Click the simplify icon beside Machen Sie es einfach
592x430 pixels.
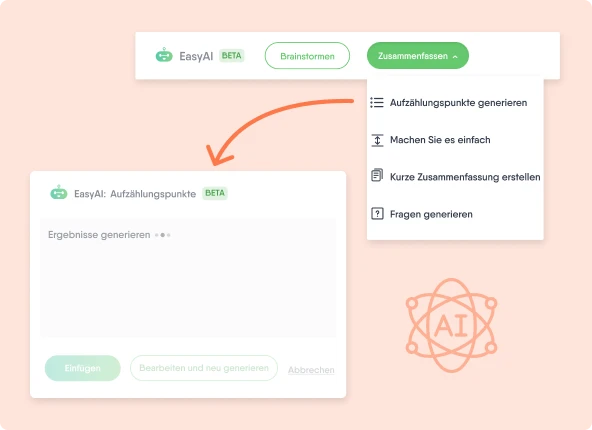tap(377, 140)
